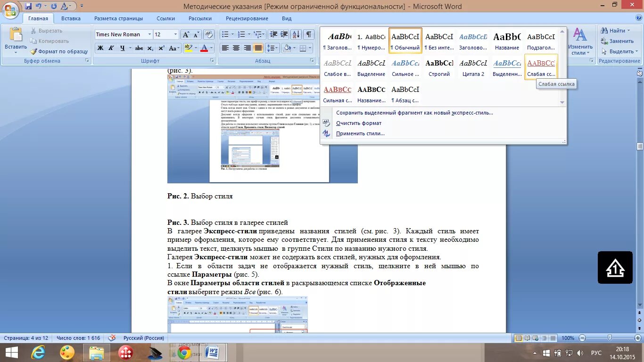Clear formatting using the eraser icon in font group

[209, 34]
